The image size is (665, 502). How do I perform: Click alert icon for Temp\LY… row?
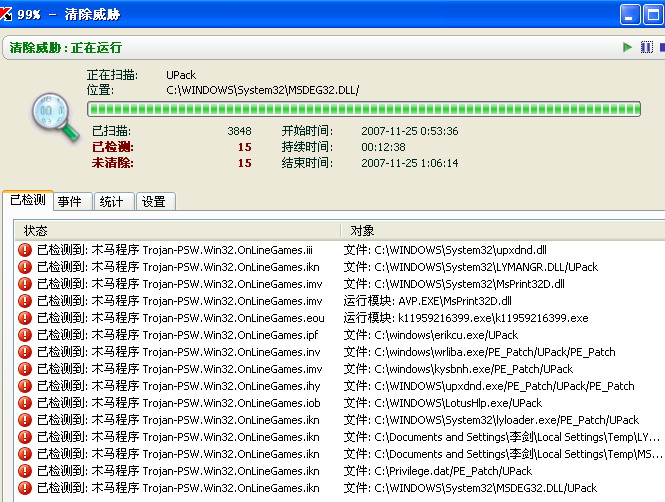point(25,437)
